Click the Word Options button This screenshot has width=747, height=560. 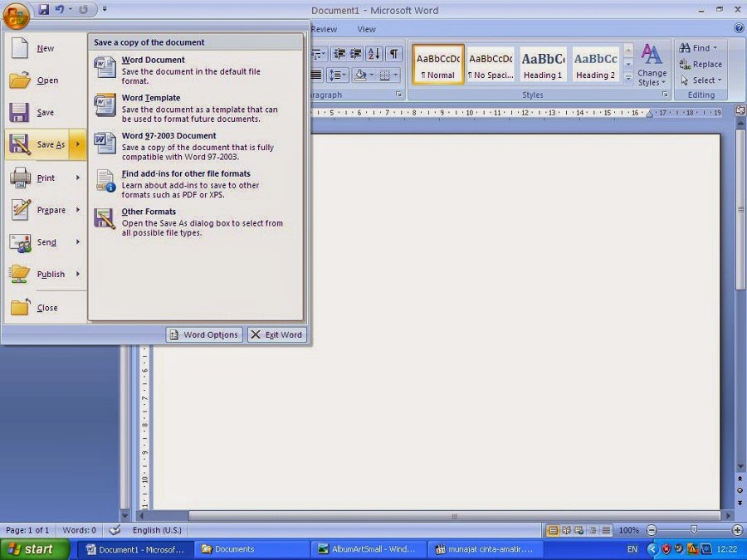[204, 335]
